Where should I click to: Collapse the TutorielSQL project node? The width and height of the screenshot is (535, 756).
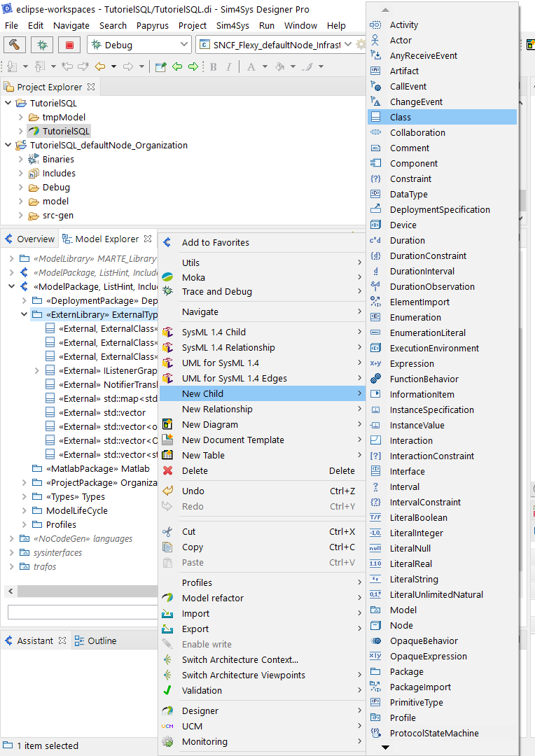tap(8, 103)
